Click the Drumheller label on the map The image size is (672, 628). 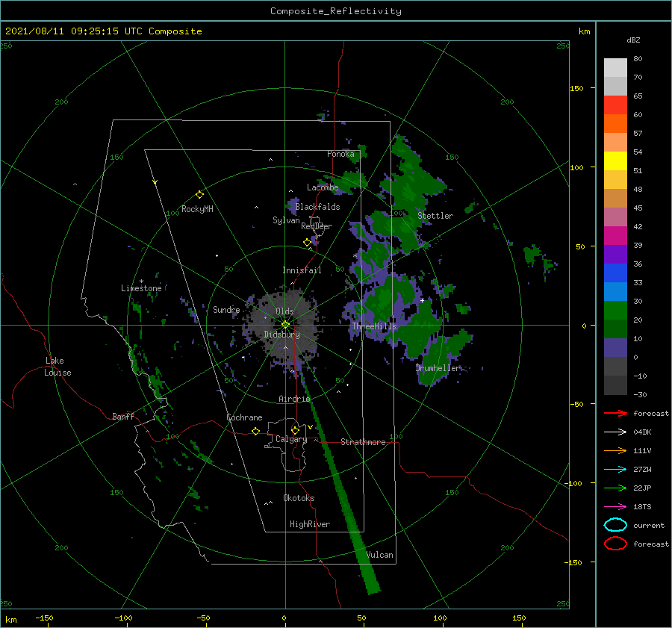coord(438,368)
